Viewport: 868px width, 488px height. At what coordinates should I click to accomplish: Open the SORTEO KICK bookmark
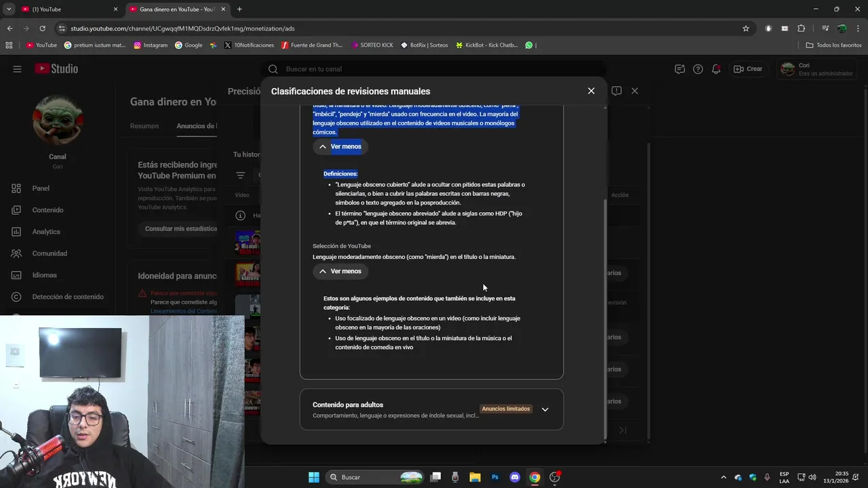pos(372,45)
